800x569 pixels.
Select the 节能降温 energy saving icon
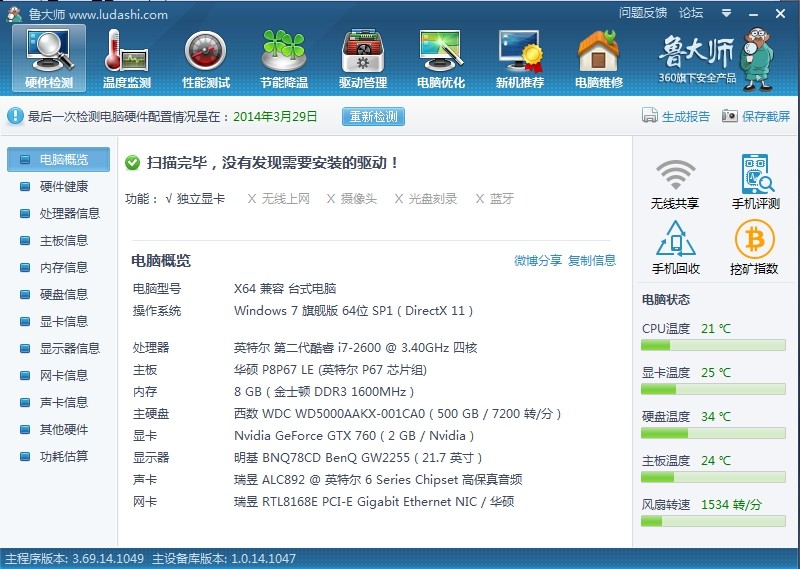coord(283,58)
